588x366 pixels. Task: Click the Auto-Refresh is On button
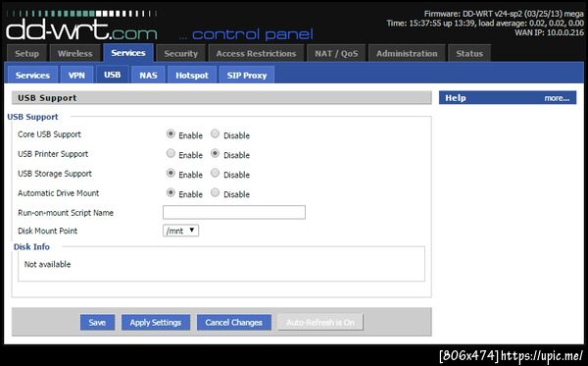click(320, 322)
